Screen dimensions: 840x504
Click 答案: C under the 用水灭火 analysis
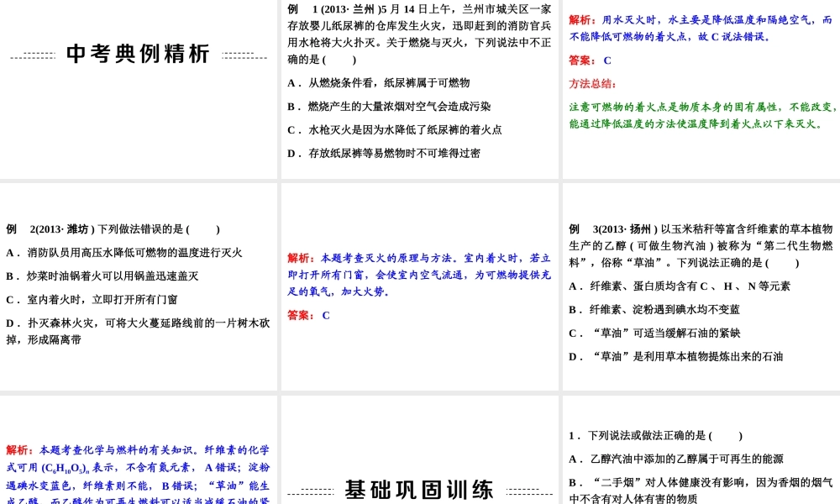click(x=590, y=60)
